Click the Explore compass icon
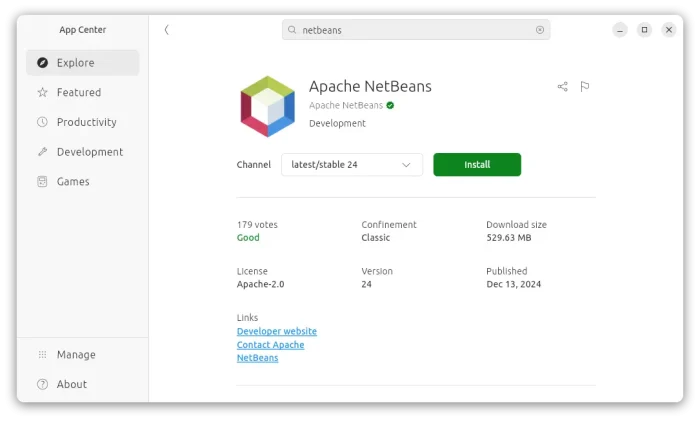700x421 pixels. (x=42, y=63)
